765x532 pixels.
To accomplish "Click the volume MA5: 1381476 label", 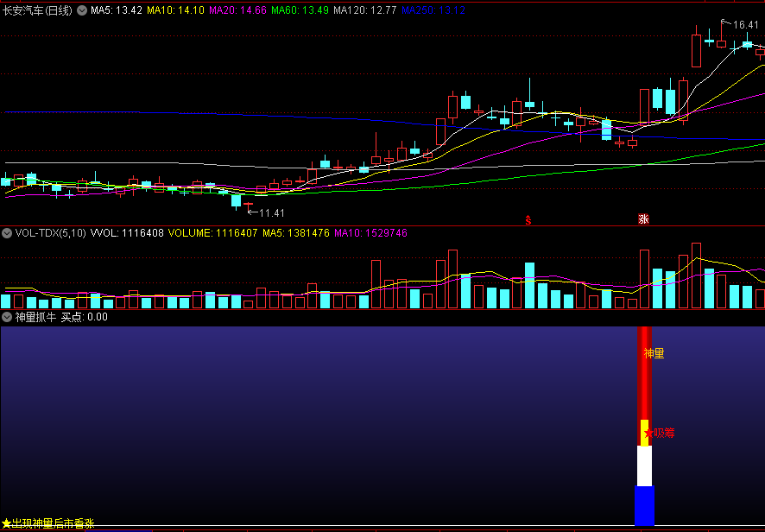I will [296, 233].
